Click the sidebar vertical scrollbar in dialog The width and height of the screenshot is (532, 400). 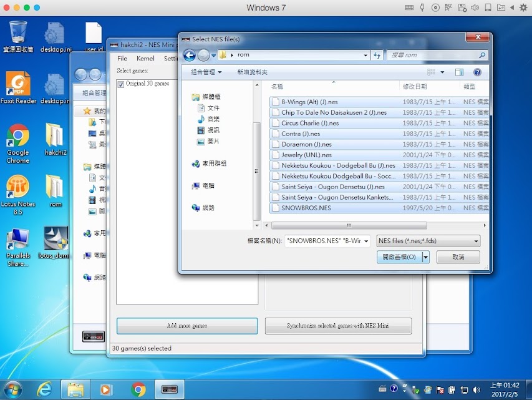point(257,172)
